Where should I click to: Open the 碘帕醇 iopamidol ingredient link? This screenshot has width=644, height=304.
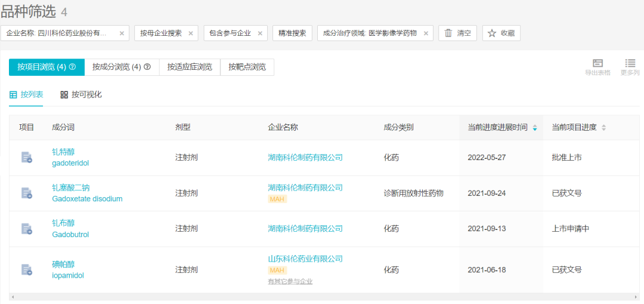point(68,270)
